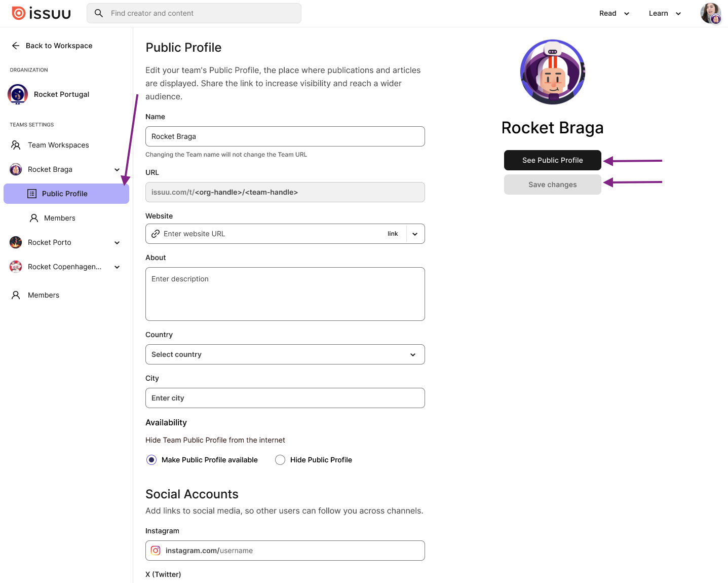728x583 pixels.
Task: Open the Read dropdown menu
Action: click(x=614, y=13)
